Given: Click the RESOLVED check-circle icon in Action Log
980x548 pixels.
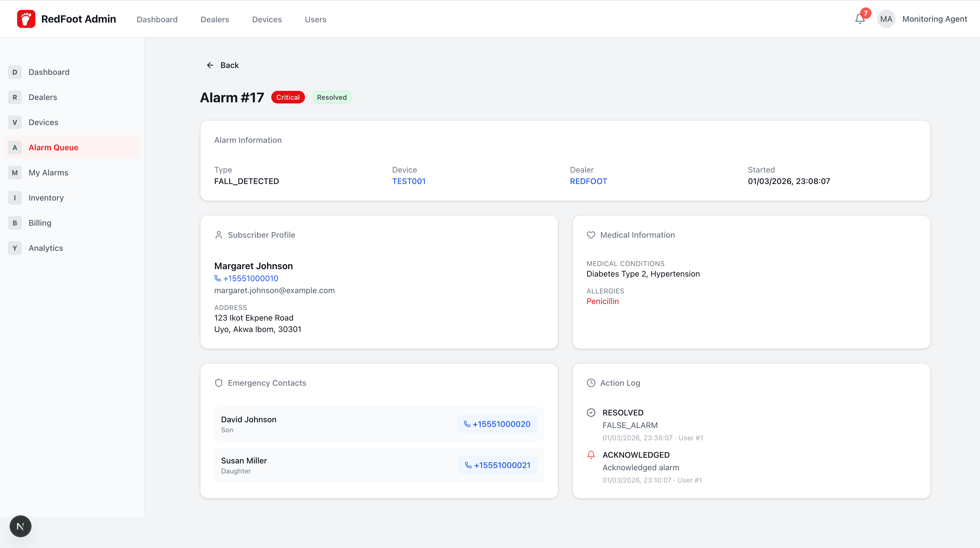Looking at the screenshot, I should 591,413.
